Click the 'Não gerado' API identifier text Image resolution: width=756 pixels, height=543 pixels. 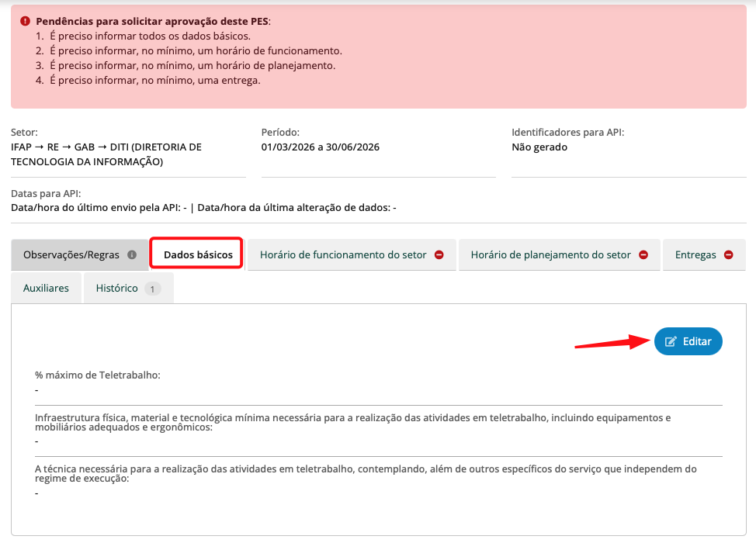pyautogui.click(x=539, y=147)
